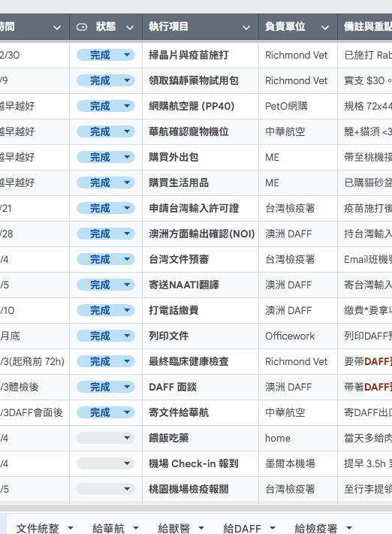The image size is (392, 534).
Task: Open the 給華航 tab menu arrow
Action: tap(136, 528)
